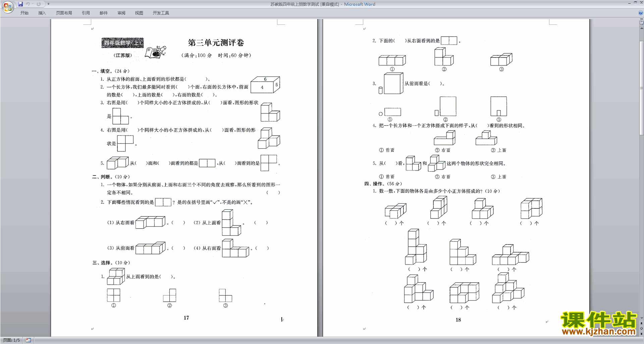Open the Undo history dropdown arrow
Image resolution: width=644 pixels, height=344 pixels.
tap(33, 4)
